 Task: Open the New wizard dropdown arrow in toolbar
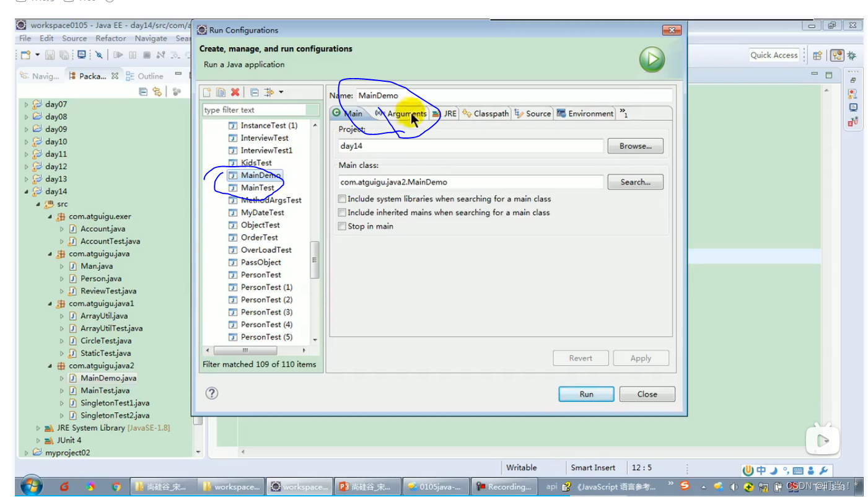tap(37, 55)
